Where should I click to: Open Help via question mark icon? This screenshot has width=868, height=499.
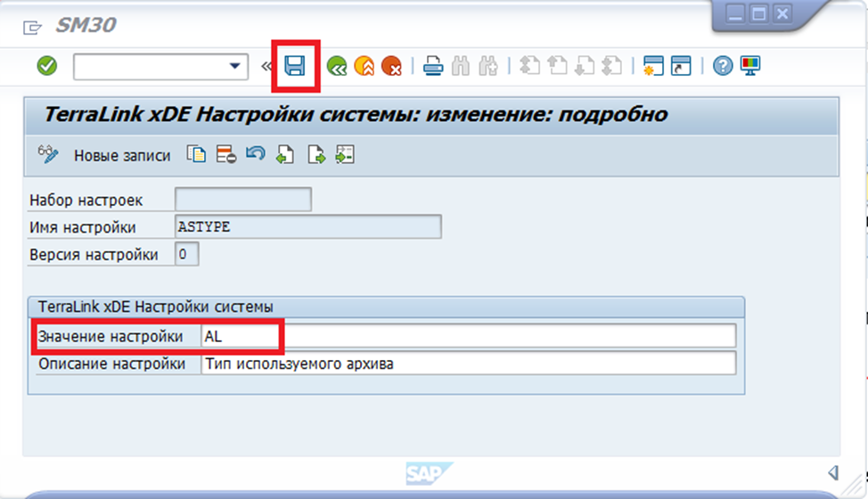[x=723, y=66]
